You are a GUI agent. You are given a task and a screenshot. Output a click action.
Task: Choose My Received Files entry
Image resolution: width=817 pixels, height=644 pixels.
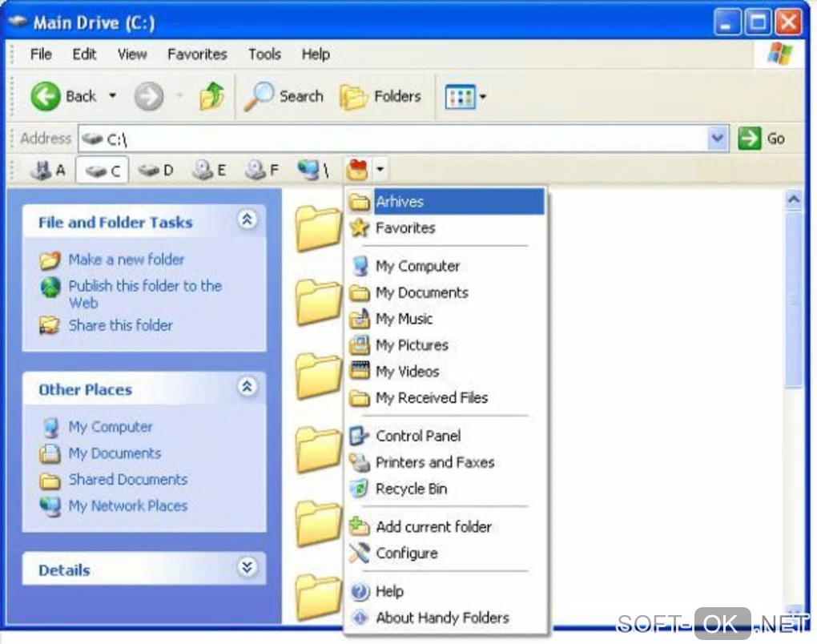pyautogui.click(x=446, y=397)
